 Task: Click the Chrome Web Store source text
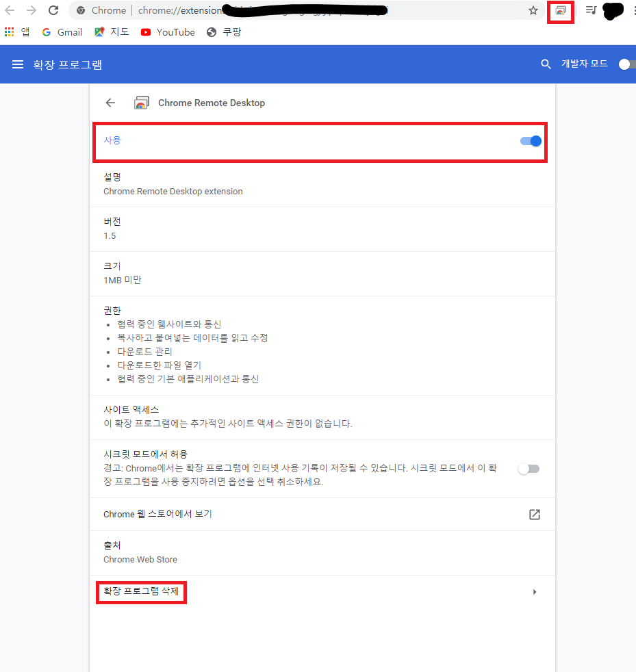(x=140, y=560)
